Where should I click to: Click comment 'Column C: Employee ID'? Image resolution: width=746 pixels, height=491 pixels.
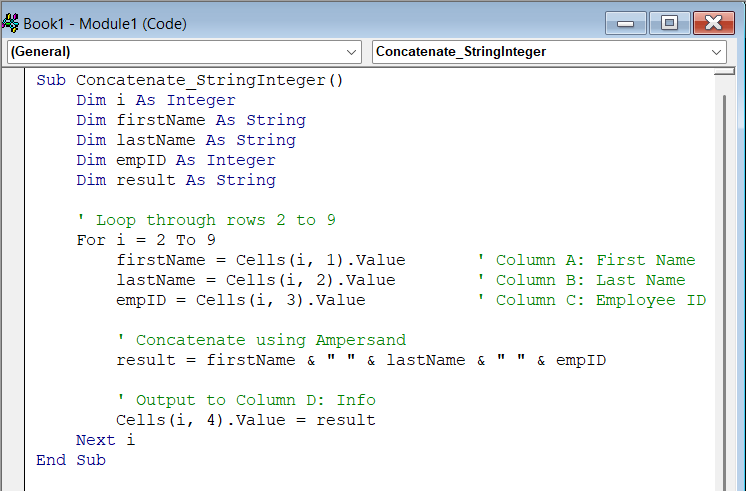[591, 300]
